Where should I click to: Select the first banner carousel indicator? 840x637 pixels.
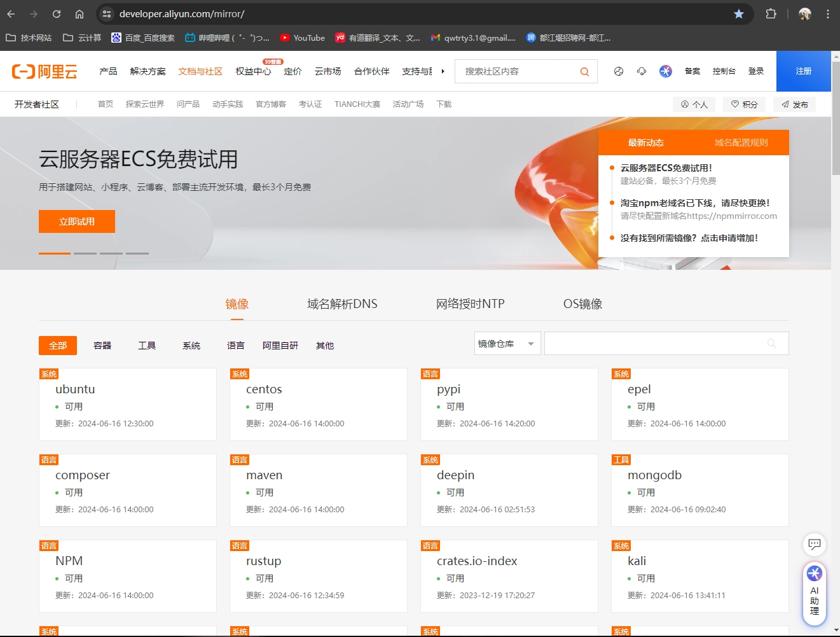55,253
